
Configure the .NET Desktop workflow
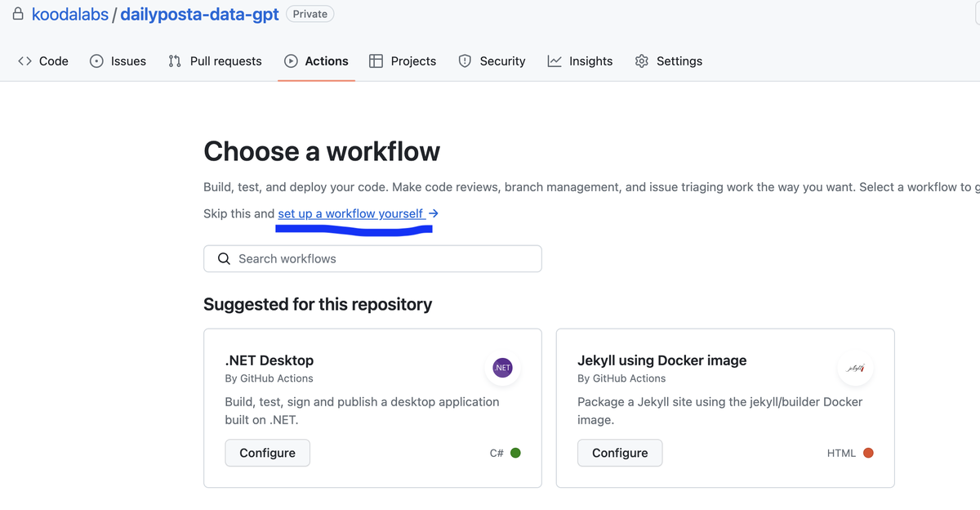tap(267, 453)
